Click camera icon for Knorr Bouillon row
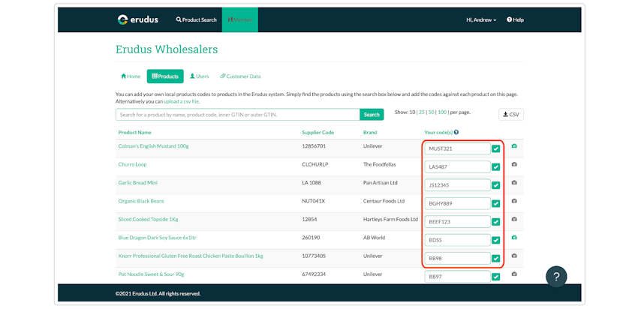Image resolution: width=644 pixels, height=309 pixels. (514, 256)
